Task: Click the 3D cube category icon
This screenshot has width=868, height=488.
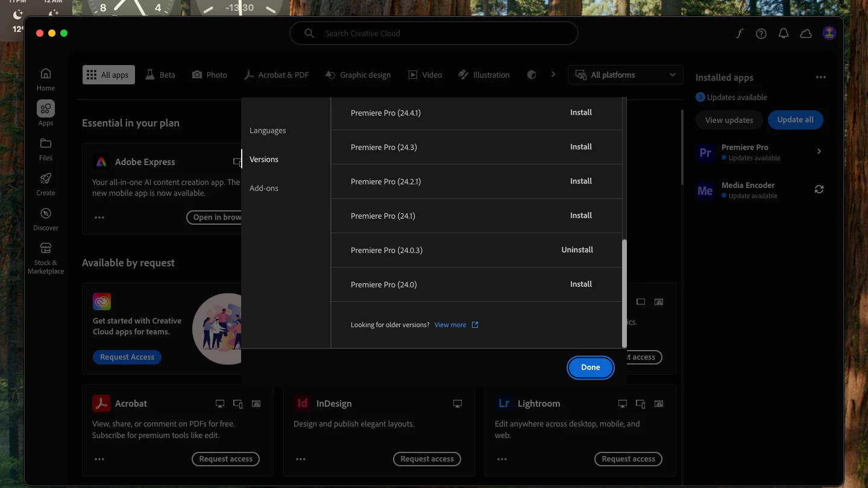Action: click(531, 75)
